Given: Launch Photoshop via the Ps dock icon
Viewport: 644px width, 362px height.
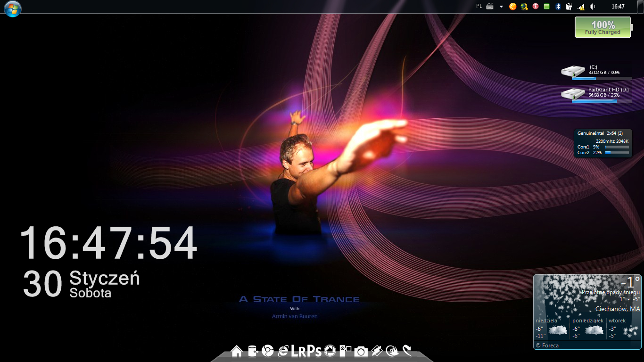Looking at the screenshot, I should click(x=315, y=351).
